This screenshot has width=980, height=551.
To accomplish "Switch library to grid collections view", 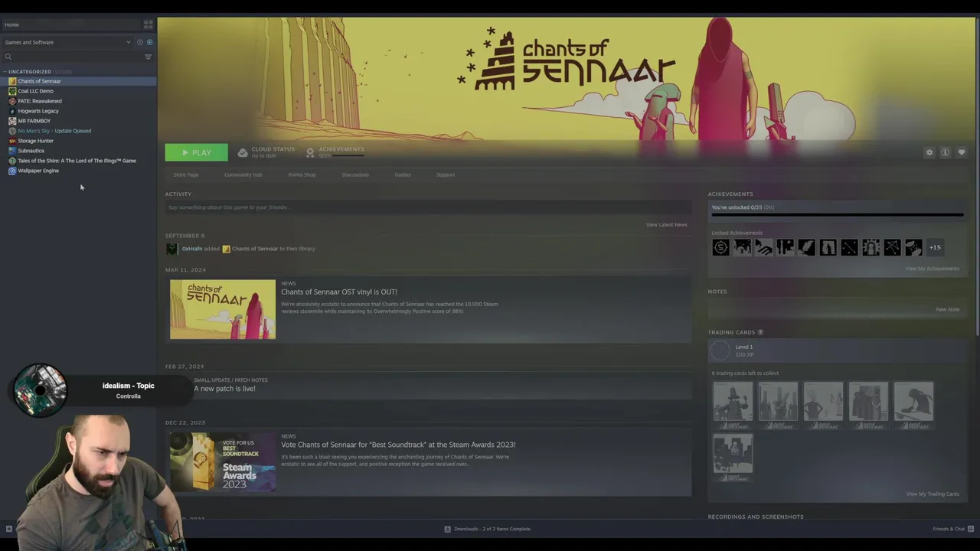I will click(x=148, y=24).
